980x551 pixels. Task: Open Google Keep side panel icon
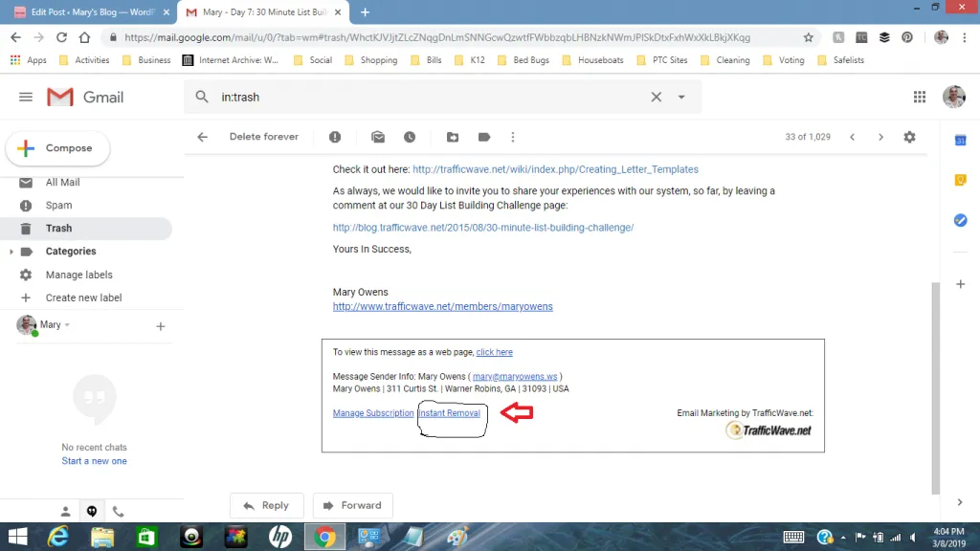961,180
